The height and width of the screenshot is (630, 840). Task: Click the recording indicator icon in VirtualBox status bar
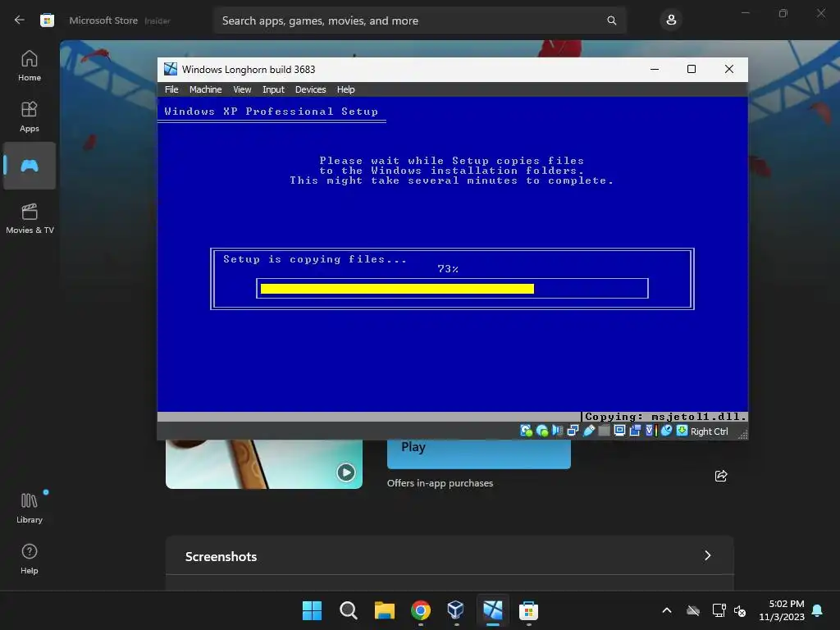tap(635, 431)
